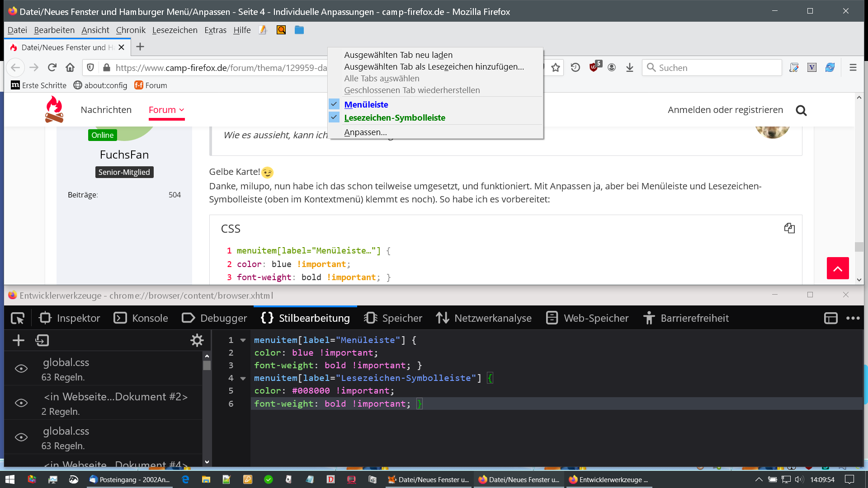
Task: Open the hamburger application menu
Action: click(x=853, y=68)
